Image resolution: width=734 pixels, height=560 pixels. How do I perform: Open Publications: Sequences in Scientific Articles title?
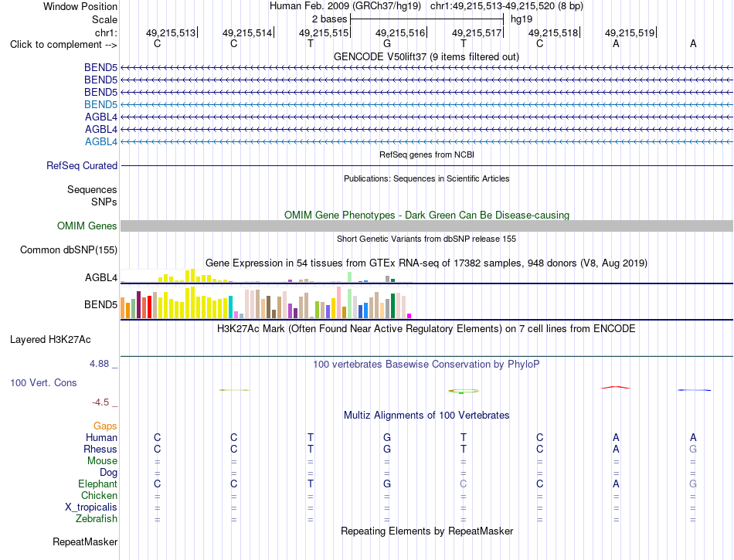426,178
